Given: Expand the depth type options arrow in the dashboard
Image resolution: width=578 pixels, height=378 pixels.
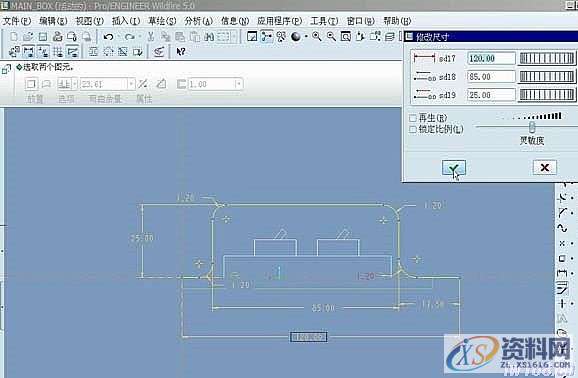Looking at the screenshot, I should [x=74, y=84].
